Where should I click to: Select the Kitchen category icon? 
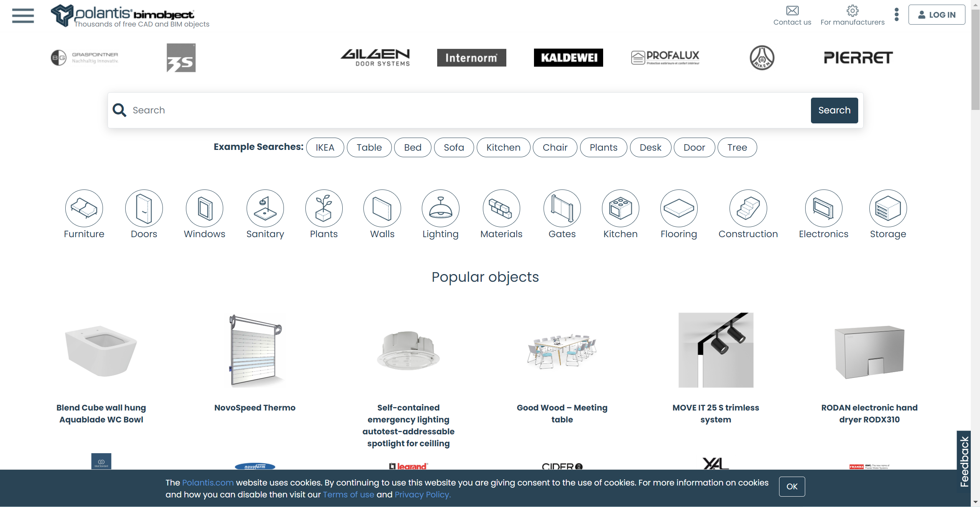pyautogui.click(x=620, y=208)
